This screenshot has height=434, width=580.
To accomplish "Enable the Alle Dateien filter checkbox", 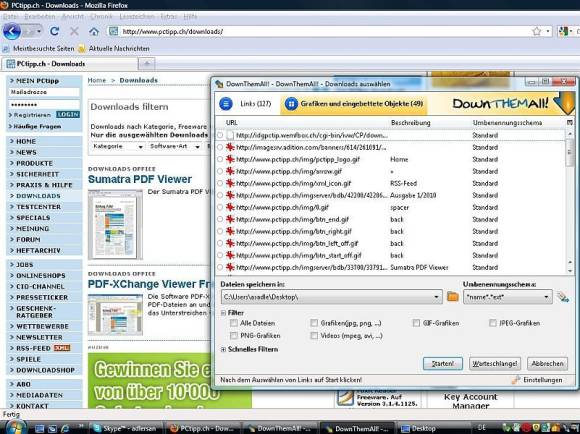I will [x=234, y=323].
